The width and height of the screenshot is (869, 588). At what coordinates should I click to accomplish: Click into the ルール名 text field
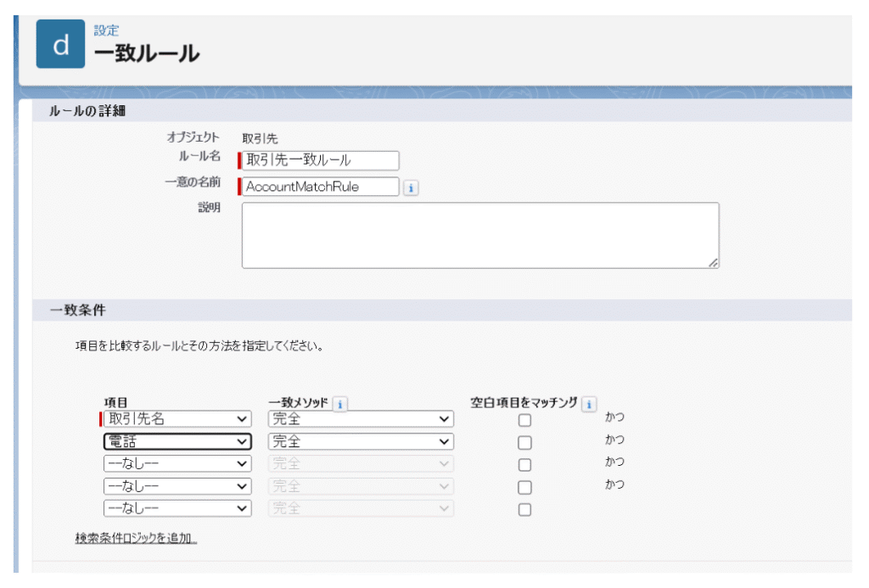(x=320, y=160)
